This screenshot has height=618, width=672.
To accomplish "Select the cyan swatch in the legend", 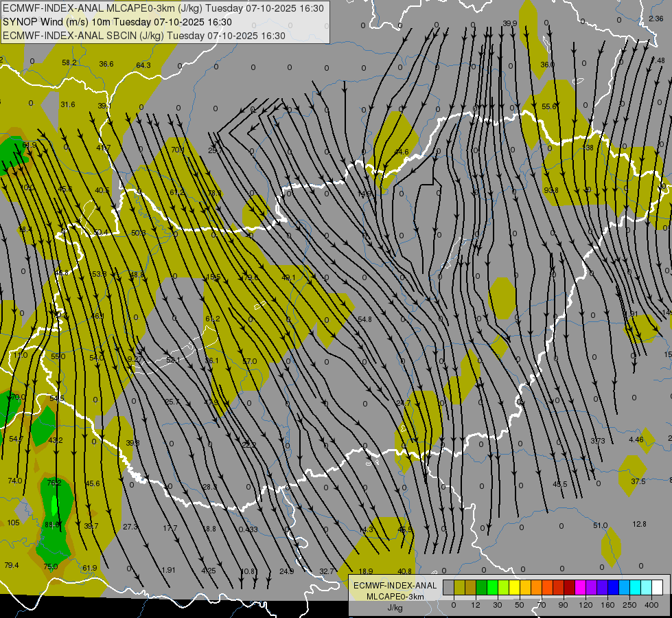I will tap(635, 587).
